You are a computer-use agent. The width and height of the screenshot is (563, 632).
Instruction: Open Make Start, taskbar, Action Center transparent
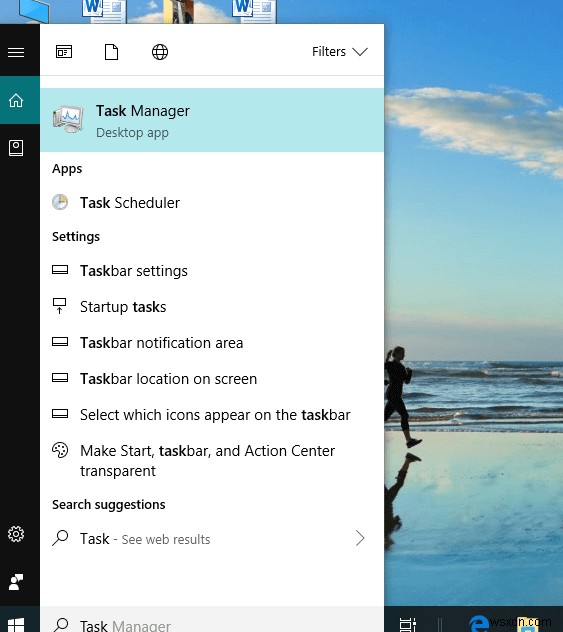[212, 460]
